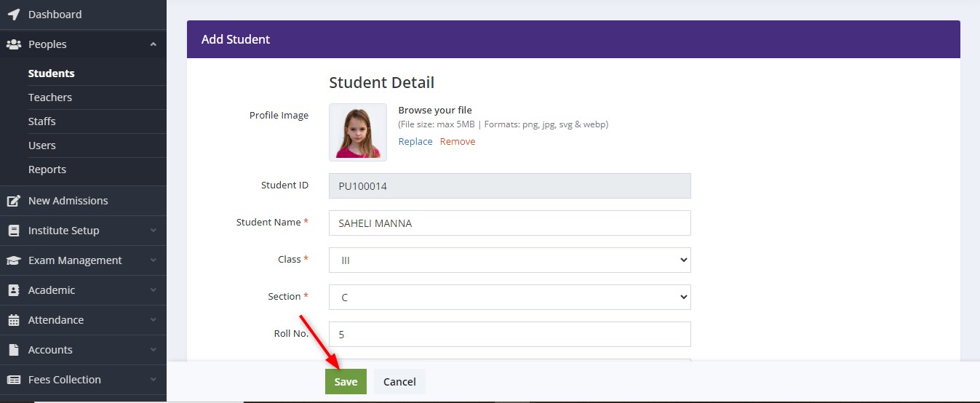Collapse the Peoples menu chevron
980x403 pixels.
(x=153, y=44)
